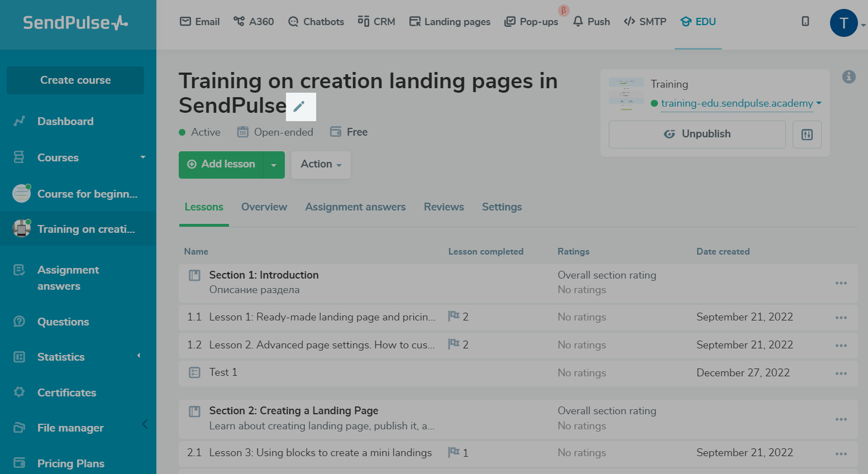The height and width of the screenshot is (474, 868).
Task: Open the Settings tab
Action: coord(502,207)
